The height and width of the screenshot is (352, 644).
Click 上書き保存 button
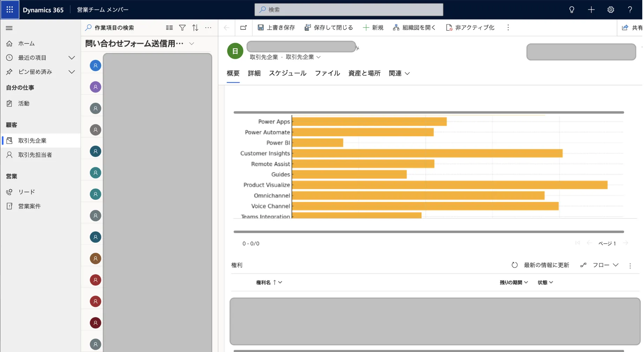276,28
